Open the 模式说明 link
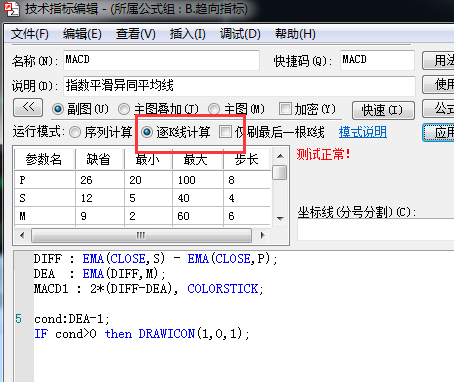The width and height of the screenshot is (454, 382). pos(363,132)
